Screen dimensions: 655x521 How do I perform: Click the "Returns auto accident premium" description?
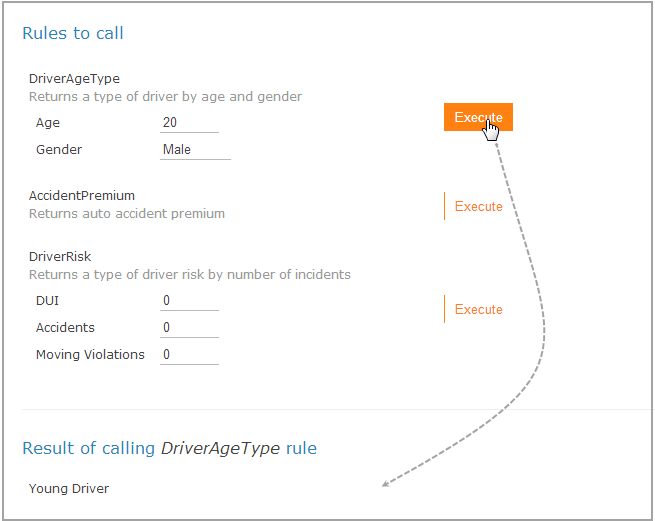(x=127, y=213)
